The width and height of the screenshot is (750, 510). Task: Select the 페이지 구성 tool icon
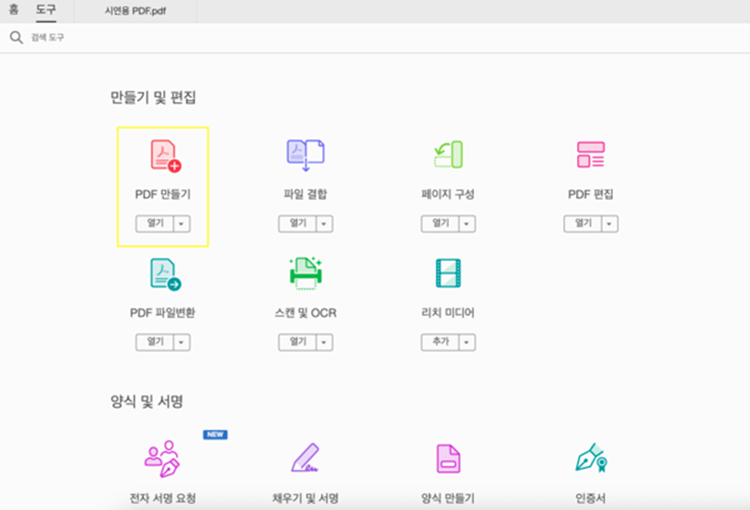(x=448, y=155)
